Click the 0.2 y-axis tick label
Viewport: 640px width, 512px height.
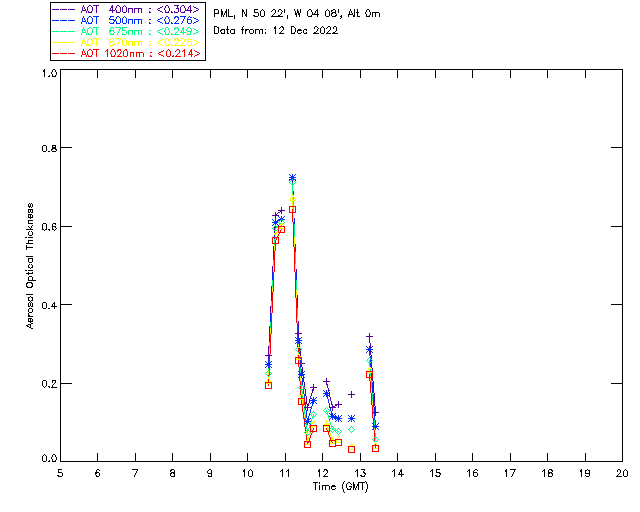pyautogui.click(x=49, y=384)
